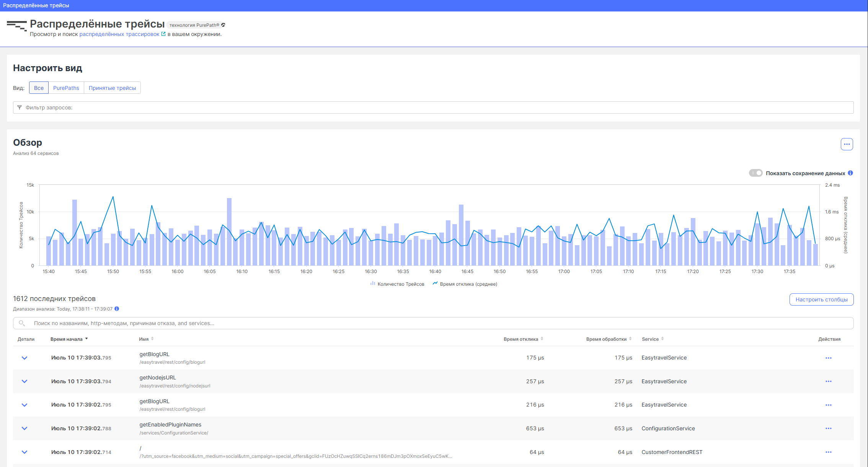Click info icon next to Показать сохранение данных

point(850,173)
